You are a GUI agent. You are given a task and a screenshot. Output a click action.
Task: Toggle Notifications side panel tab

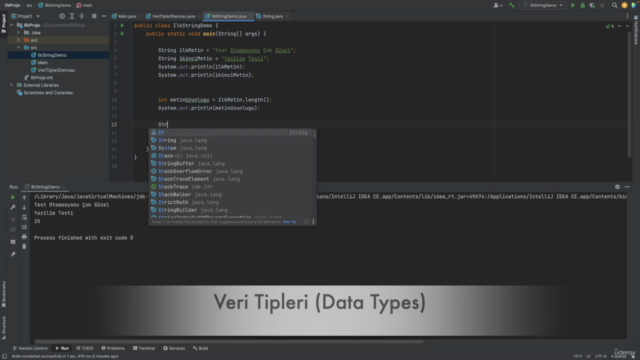[x=636, y=30]
